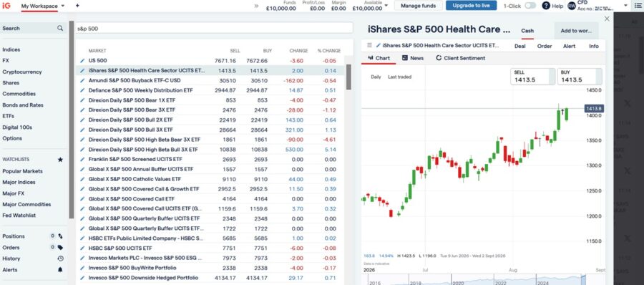Select Direxion Daily S&P 500 Bull 3X ETF row
This screenshot has width=644, height=285.
[210, 130]
